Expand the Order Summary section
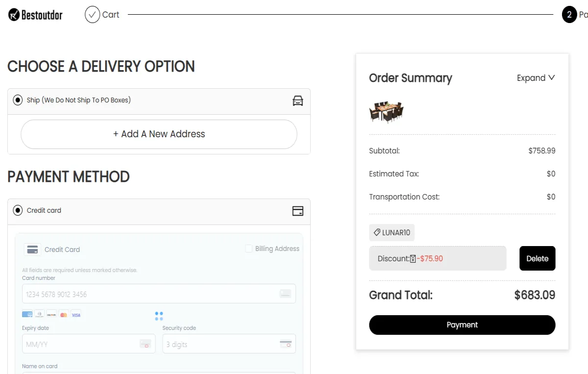 pos(536,77)
